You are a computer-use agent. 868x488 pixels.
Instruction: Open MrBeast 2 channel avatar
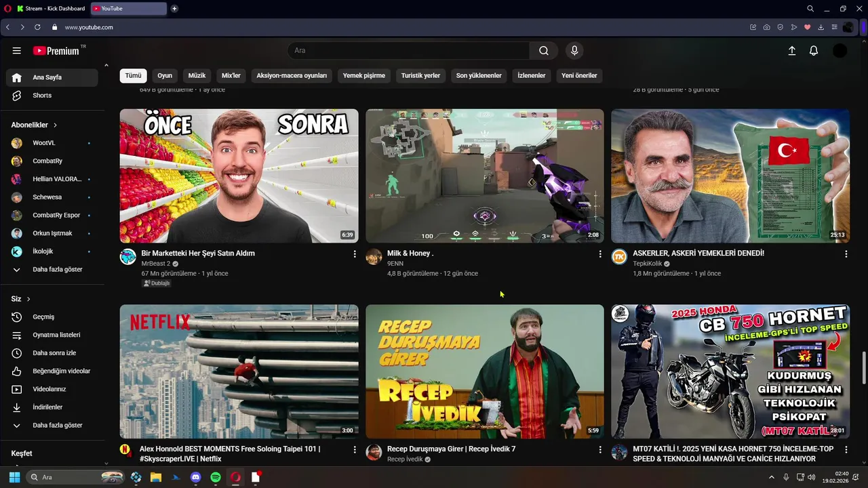[128, 257]
